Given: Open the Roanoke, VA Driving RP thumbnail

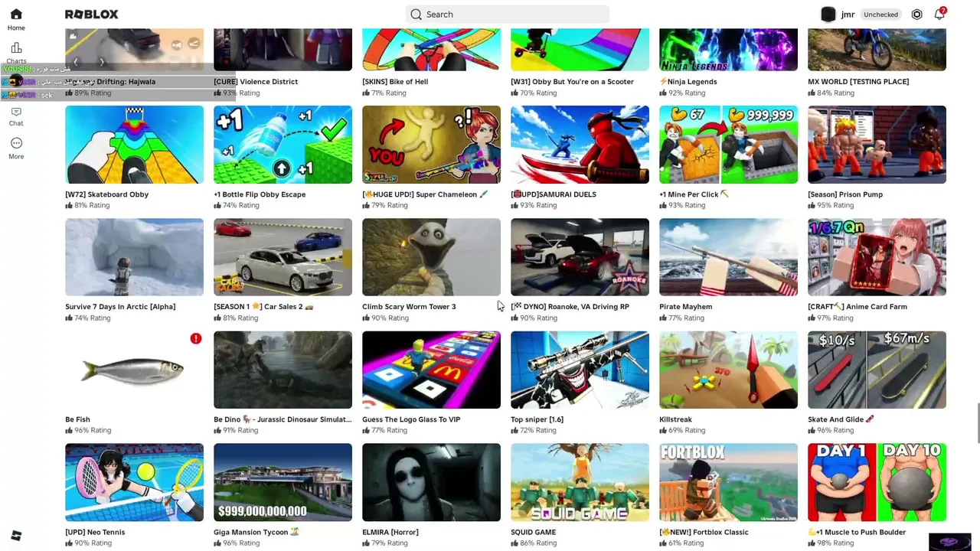Looking at the screenshot, I should 580,257.
